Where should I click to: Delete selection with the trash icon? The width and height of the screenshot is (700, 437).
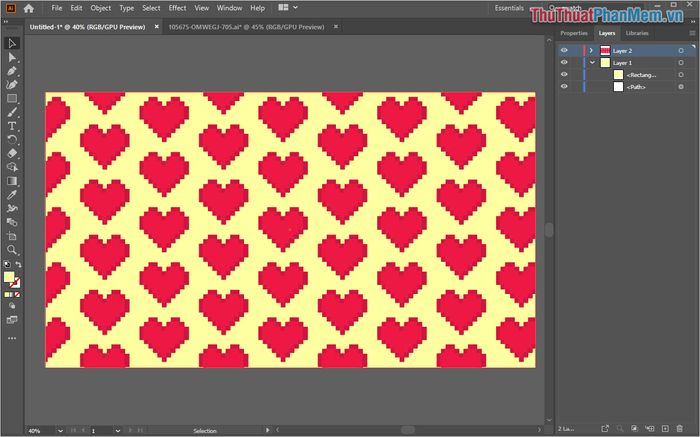(x=680, y=429)
